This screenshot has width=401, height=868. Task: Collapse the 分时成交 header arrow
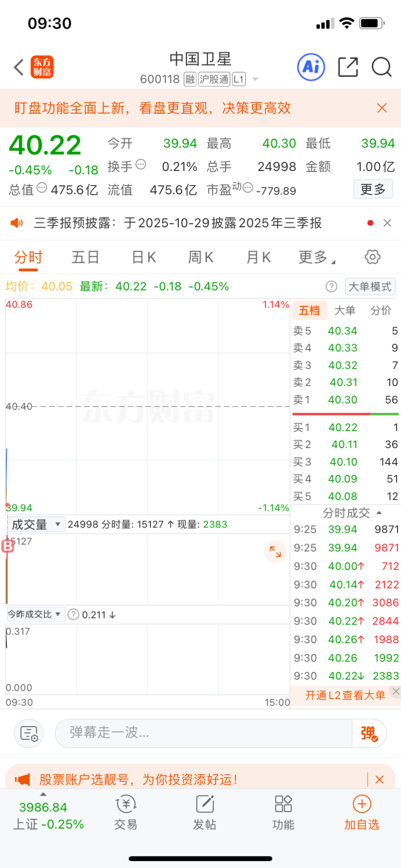coord(379,513)
